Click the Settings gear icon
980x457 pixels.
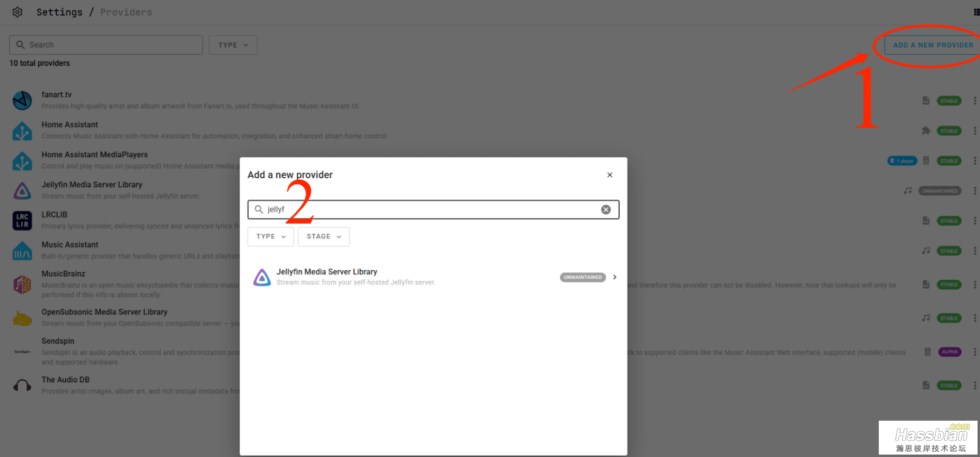pyautogui.click(x=17, y=12)
